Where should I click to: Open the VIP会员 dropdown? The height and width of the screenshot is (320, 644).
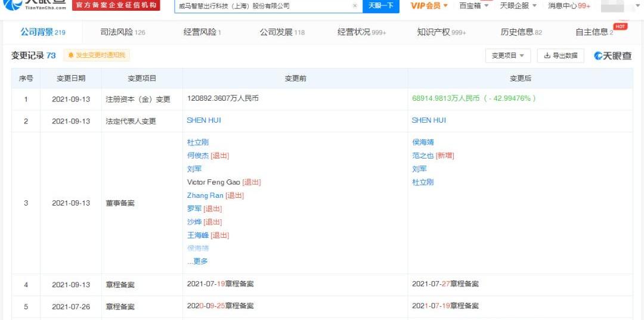[x=429, y=6]
